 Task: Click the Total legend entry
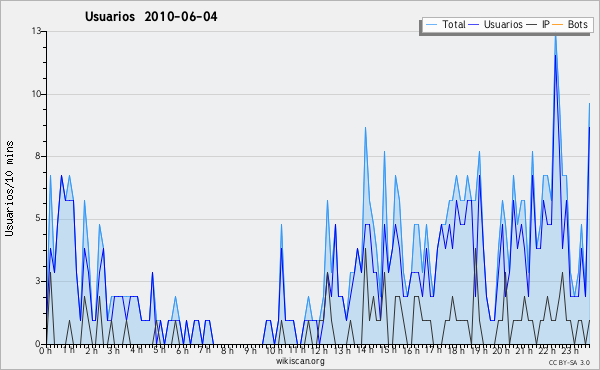[445, 24]
